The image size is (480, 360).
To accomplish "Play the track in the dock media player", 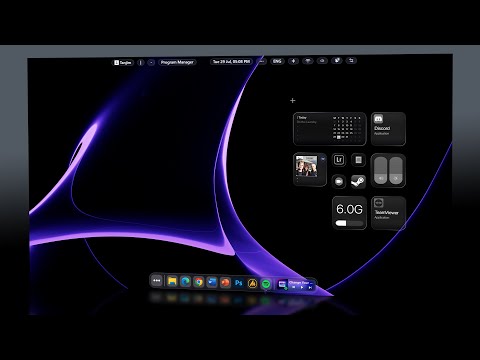I will point(302,287).
